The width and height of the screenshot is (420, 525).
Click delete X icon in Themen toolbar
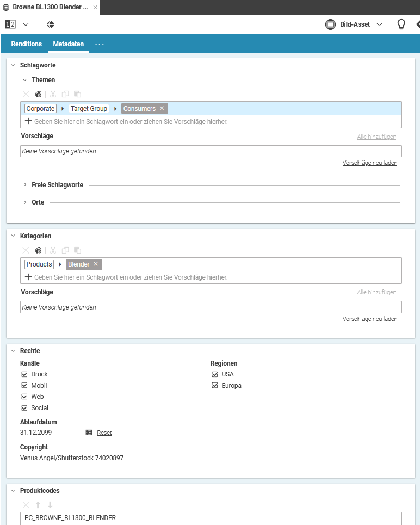[26, 95]
